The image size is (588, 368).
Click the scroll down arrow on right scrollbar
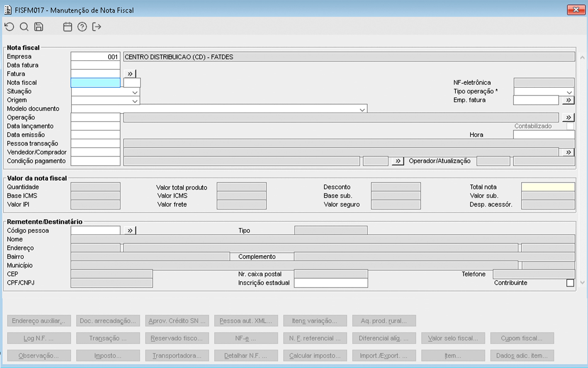click(x=582, y=282)
